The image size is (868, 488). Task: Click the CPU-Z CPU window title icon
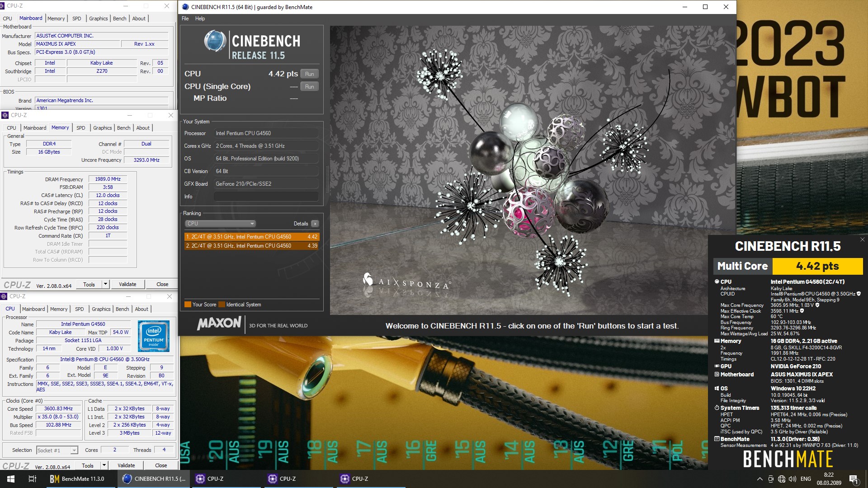pos(4,296)
